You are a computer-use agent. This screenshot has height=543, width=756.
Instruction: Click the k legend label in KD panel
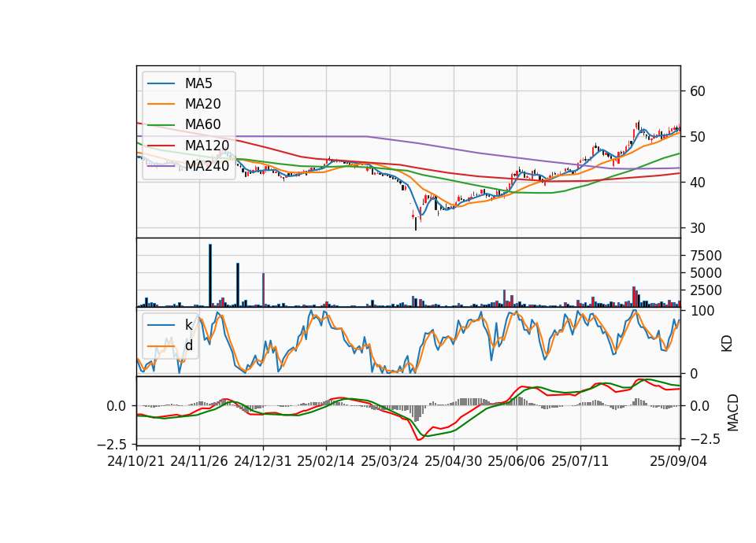[x=188, y=325]
